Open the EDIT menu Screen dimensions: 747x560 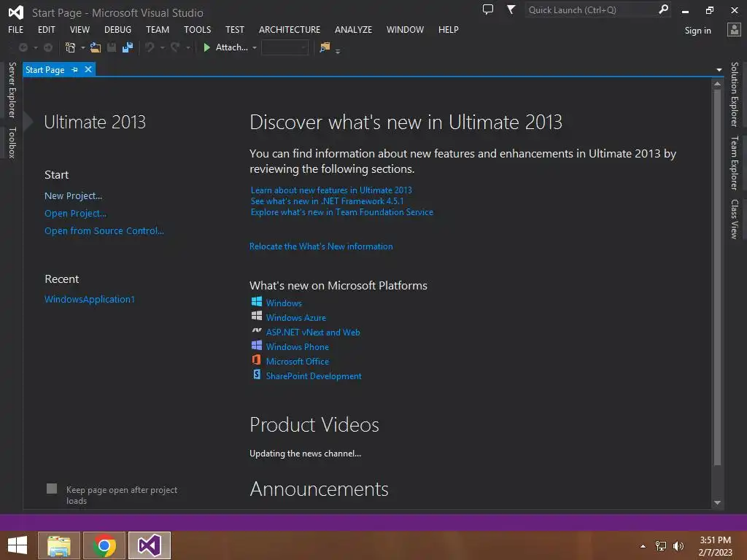point(46,29)
